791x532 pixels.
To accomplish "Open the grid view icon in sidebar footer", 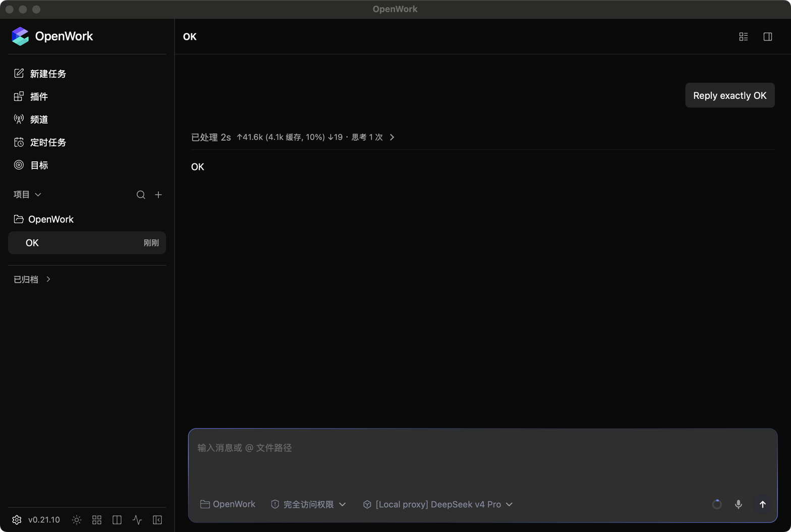I will [x=97, y=520].
